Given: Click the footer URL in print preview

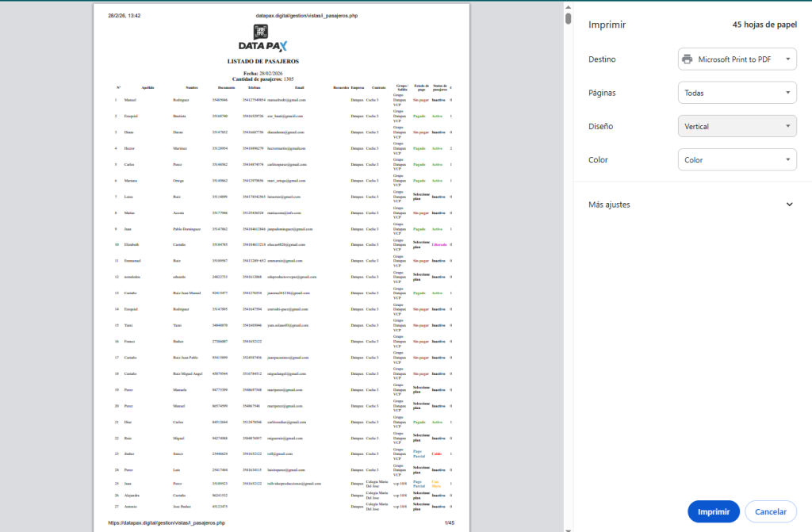Looking at the screenshot, I should pyautogui.click(x=167, y=523).
